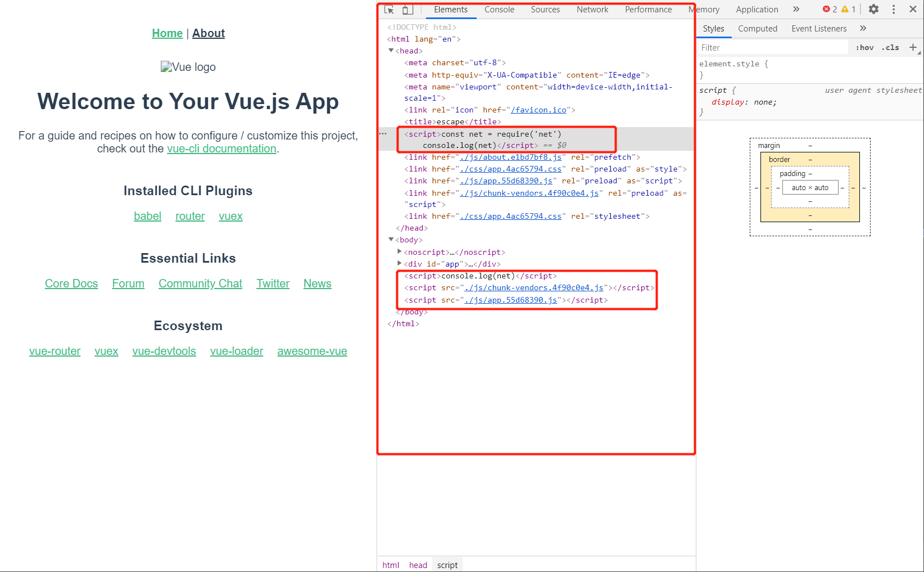
Task: Open the vuex link under Ecosystem
Action: (x=106, y=351)
